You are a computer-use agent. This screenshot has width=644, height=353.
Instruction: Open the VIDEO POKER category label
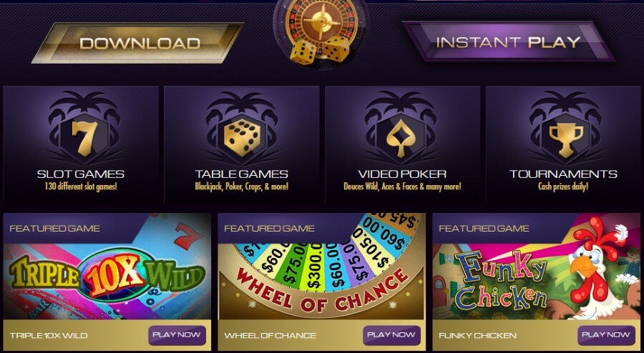click(402, 174)
